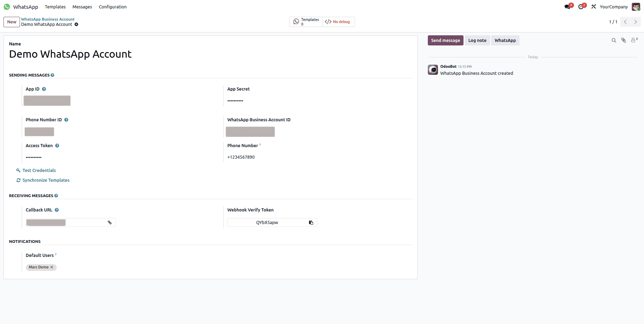Toggle the No debug button
The width and height of the screenshot is (644, 324).
point(338,22)
